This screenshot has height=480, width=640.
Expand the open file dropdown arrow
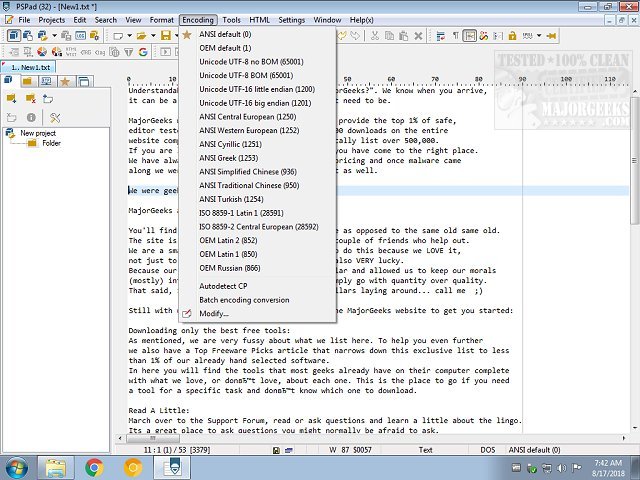click(153, 36)
